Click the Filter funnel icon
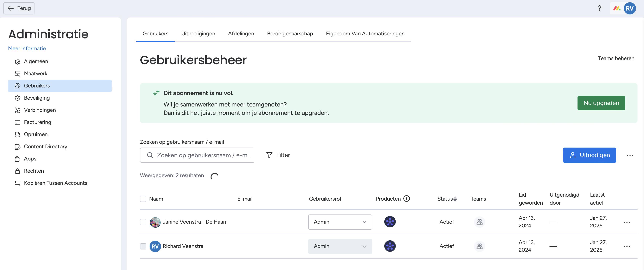Viewport: 644px width, 270px height. pos(269,155)
